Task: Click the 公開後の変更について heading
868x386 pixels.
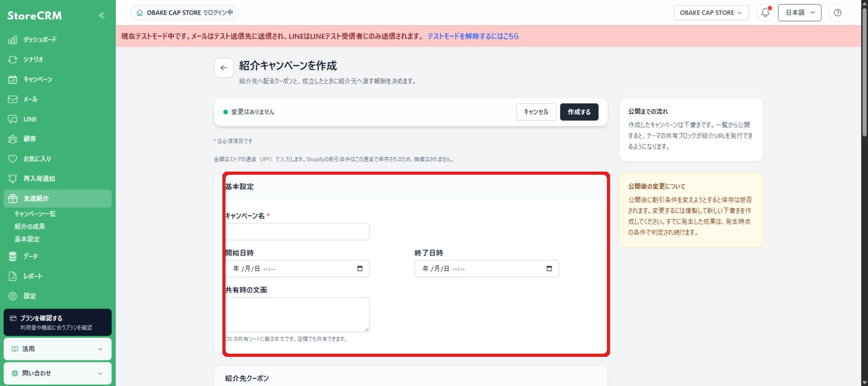Action: (657, 187)
